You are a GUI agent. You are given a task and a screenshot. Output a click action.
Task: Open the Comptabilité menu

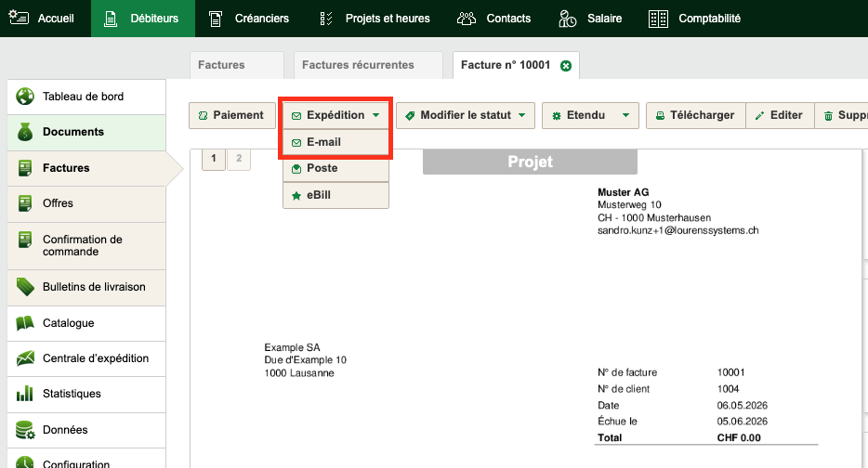tap(694, 19)
